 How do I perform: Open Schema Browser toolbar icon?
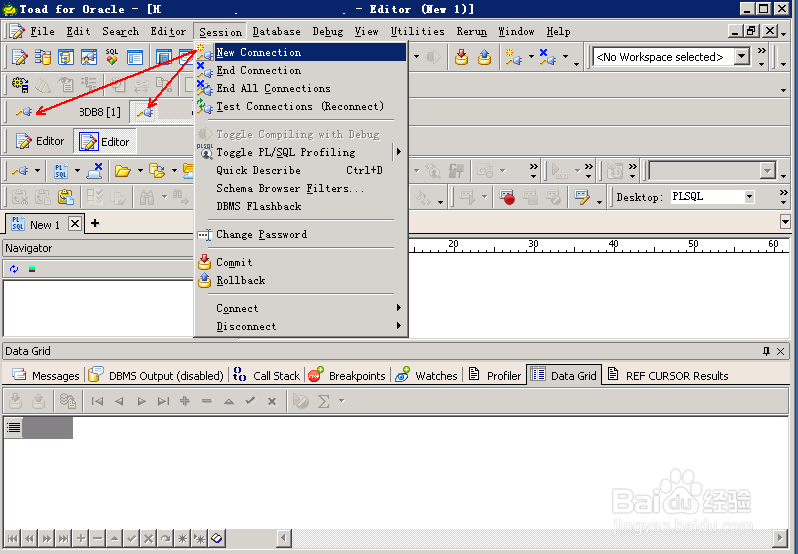tap(43, 57)
